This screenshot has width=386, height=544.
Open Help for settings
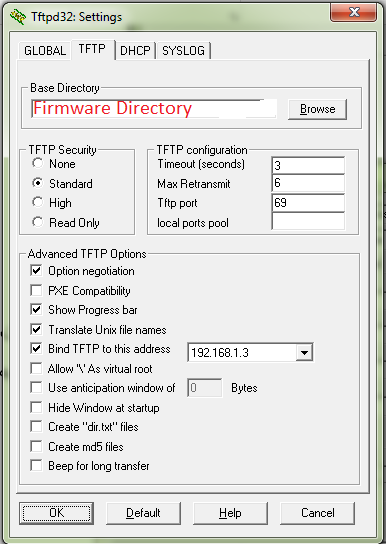tap(230, 513)
